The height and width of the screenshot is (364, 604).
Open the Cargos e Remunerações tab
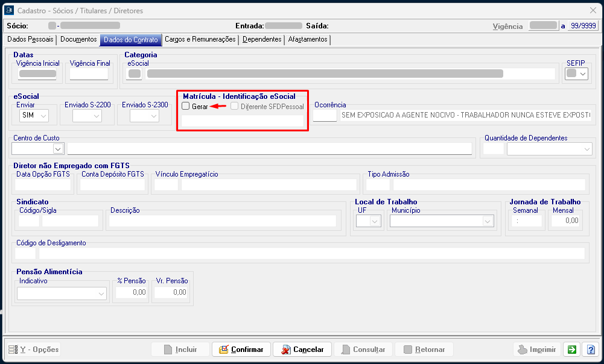point(200,40)
